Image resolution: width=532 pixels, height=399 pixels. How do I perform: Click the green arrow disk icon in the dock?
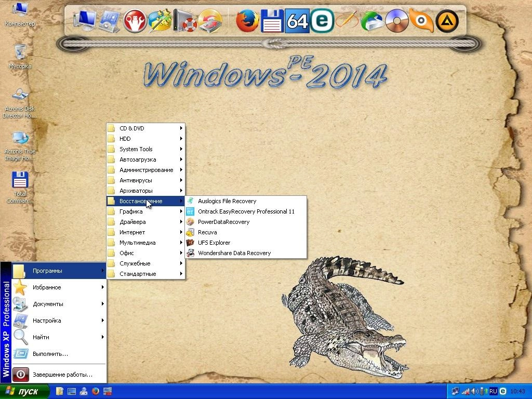click(x=372, y=21)
